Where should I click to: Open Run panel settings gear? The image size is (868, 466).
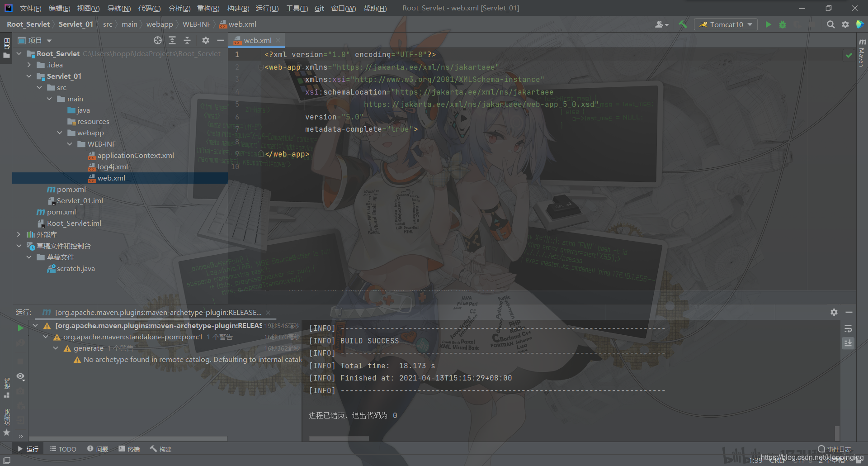834,312
